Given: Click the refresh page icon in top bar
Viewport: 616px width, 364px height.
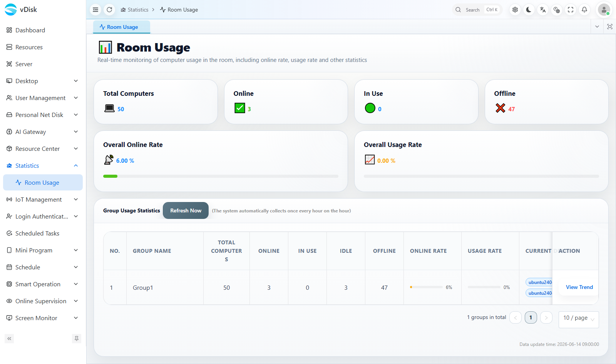Looking at the screenshot, I should pyautogui.click(x=109, y=10).
